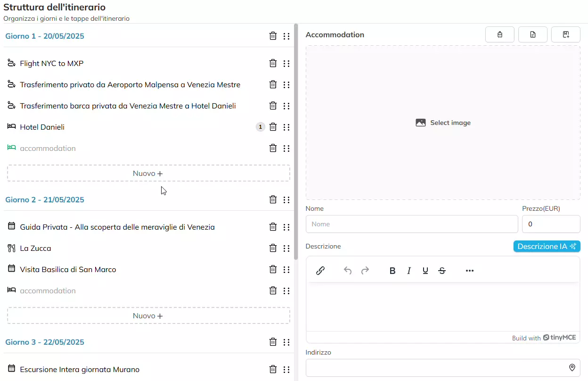Delete Giorno 2 - 21/05/2025 day
The width and height of the screenshot is (588, 381).
click(x=273, y=199)
